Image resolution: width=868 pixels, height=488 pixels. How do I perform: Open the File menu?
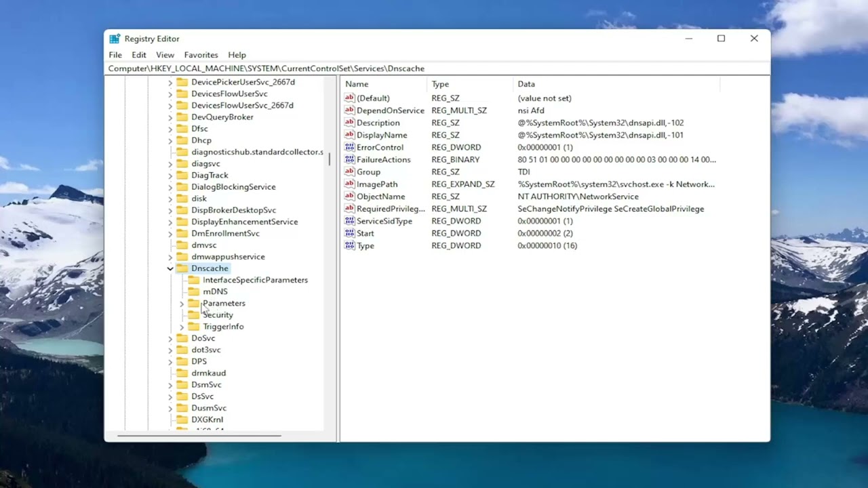[115, 55]
